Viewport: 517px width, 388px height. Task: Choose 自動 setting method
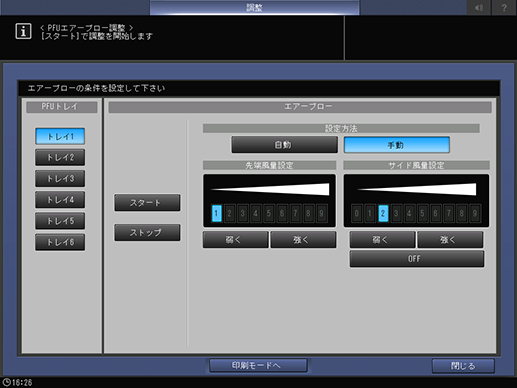[284, 145]
